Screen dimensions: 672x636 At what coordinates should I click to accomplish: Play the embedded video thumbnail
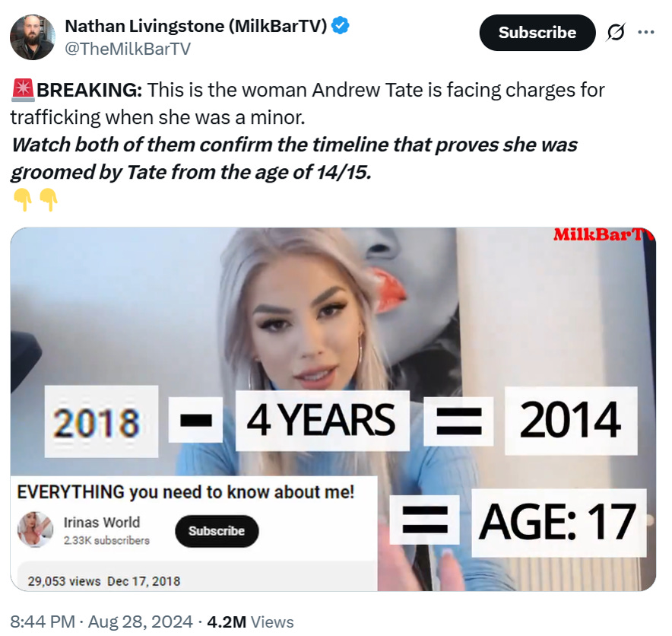[333, 409]
